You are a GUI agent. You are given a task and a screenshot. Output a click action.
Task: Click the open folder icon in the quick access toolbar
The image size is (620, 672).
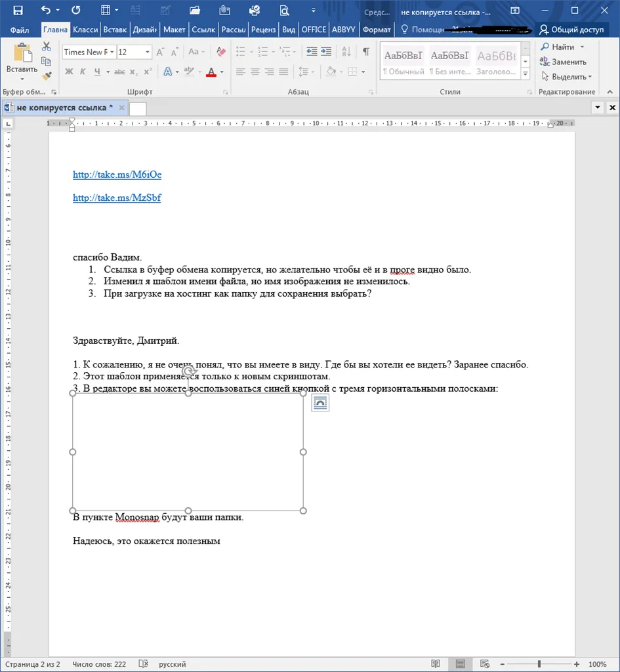tap(195, 10)
